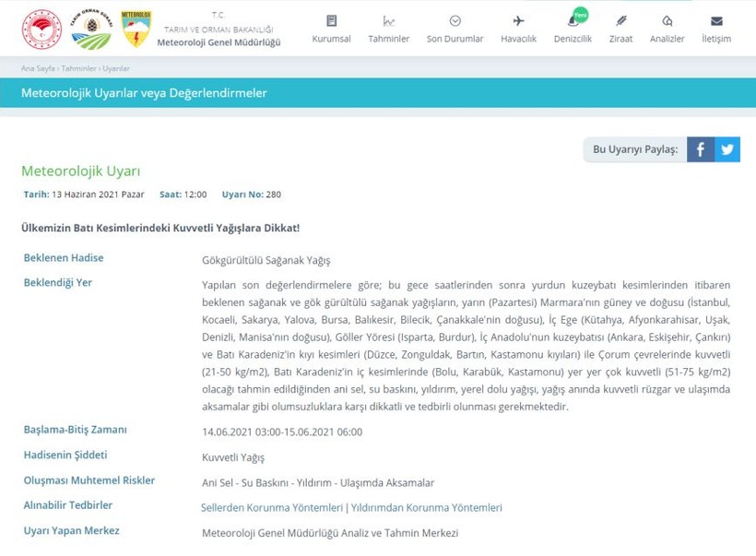This screenshot has width=756, height=556.
Task: Click the Oluşması Muhtemel Riskler label
Action: [x=89, y=480]
